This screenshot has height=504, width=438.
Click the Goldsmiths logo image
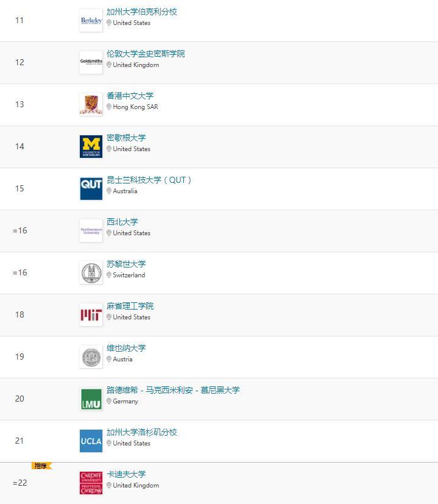click(91, 62)
